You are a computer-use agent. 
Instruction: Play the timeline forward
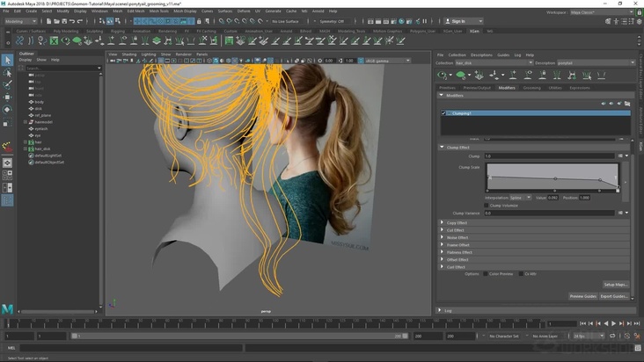(x=613, y=323)
